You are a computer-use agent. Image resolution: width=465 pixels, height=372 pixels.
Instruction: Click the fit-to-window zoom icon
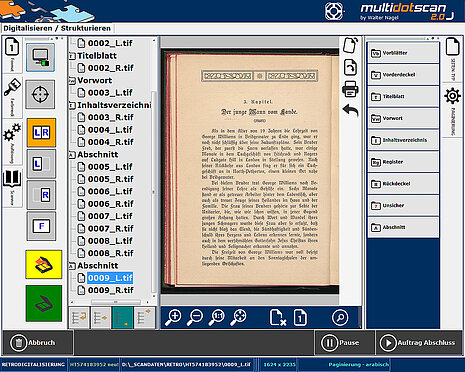pyautogui.click(x=238, y=317)
